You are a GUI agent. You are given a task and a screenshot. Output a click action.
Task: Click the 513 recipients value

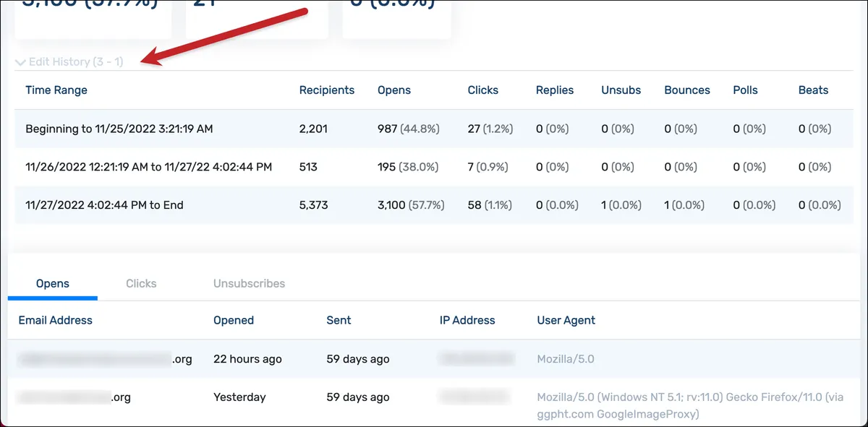(309, 167)
